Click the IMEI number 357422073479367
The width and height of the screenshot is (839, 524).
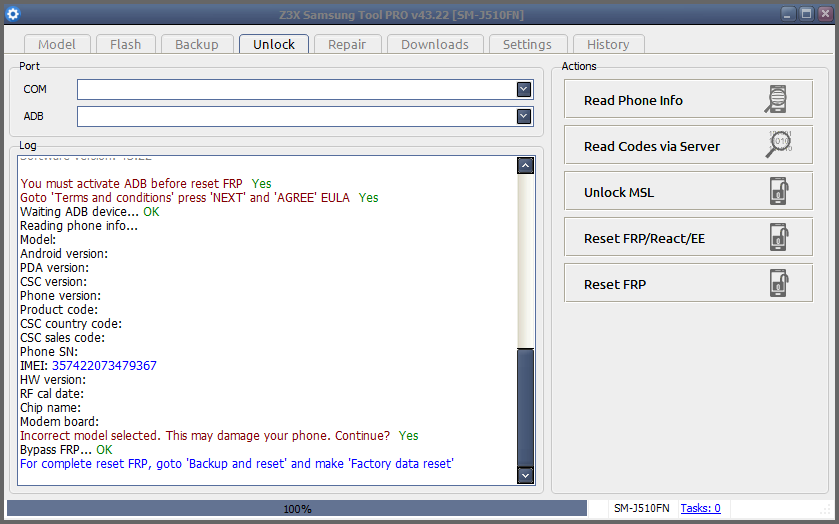(x=104, y=366)
